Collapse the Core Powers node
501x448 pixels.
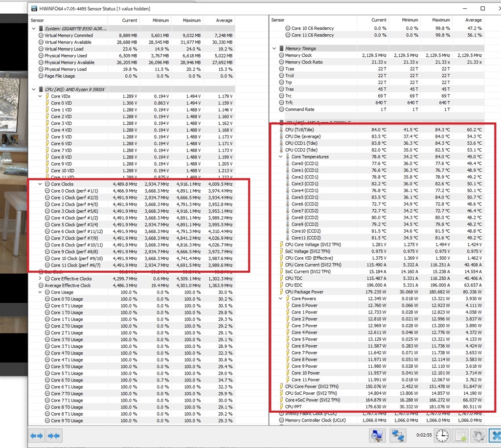click(x=280, y=298)
